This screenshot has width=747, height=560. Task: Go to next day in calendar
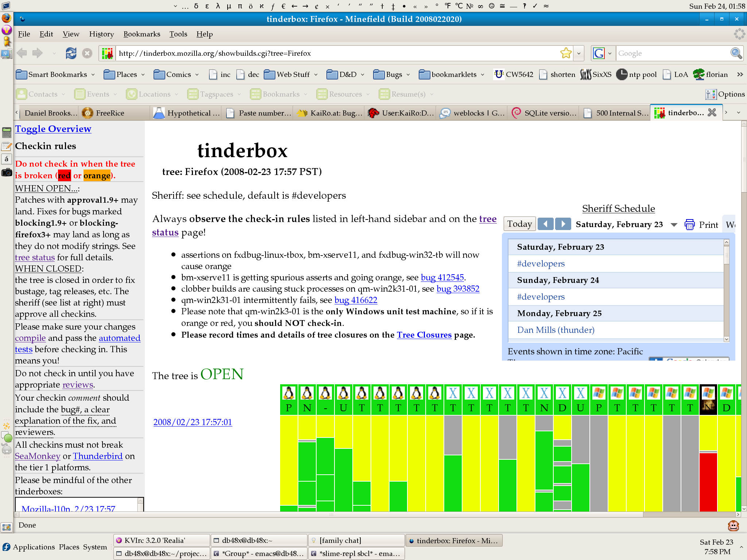point(563,224)
